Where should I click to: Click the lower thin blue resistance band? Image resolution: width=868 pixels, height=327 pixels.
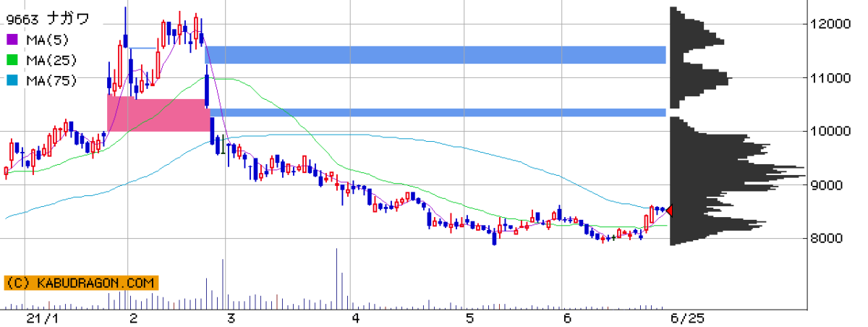click(x=438, y=112)
